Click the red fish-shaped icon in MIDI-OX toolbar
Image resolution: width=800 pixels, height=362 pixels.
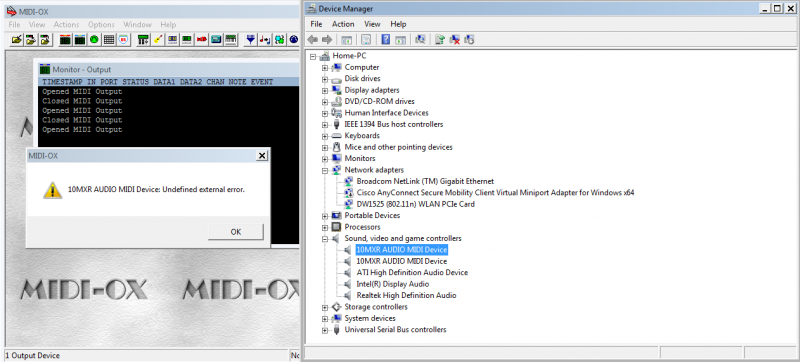pos(202,39)
